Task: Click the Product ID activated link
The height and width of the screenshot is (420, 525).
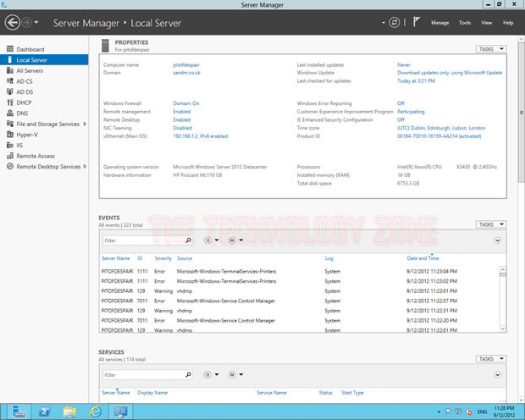Action: click(x=439, y=136)
